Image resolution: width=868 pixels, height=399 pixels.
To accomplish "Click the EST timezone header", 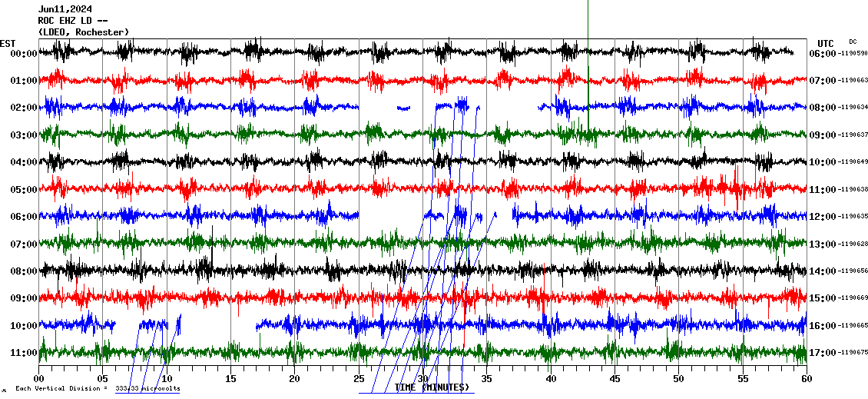I will point(8,43).
